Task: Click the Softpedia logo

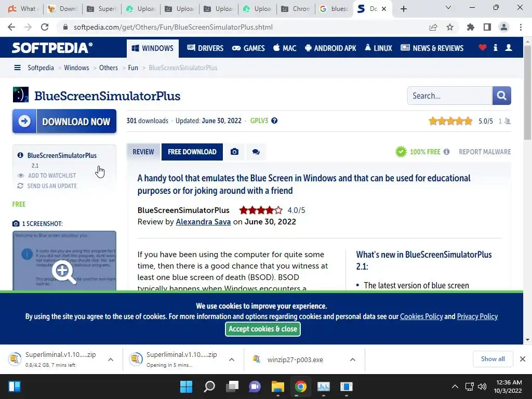Action: (x=52, y=48)
